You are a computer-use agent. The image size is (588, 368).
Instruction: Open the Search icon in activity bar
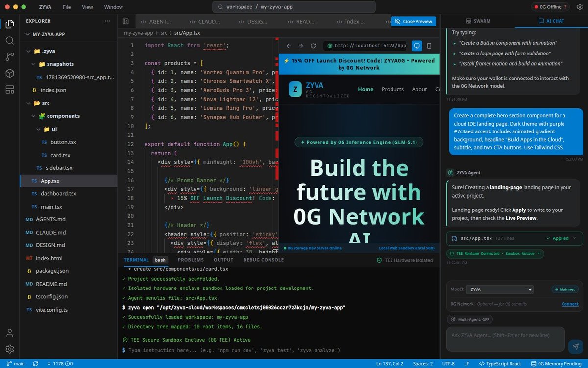coord(9,40)
